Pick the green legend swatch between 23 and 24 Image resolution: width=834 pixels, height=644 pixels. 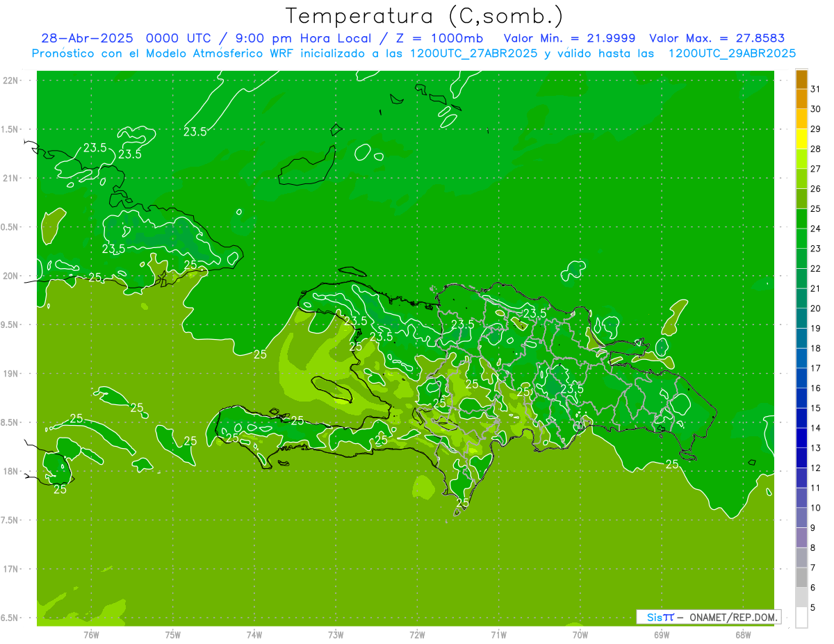tap(801, 238)
